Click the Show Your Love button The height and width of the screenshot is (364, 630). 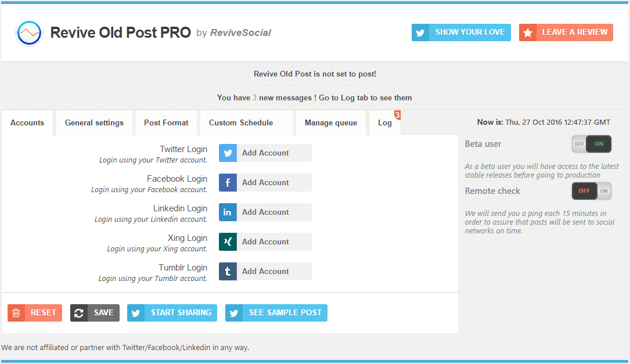pos(461,33)
